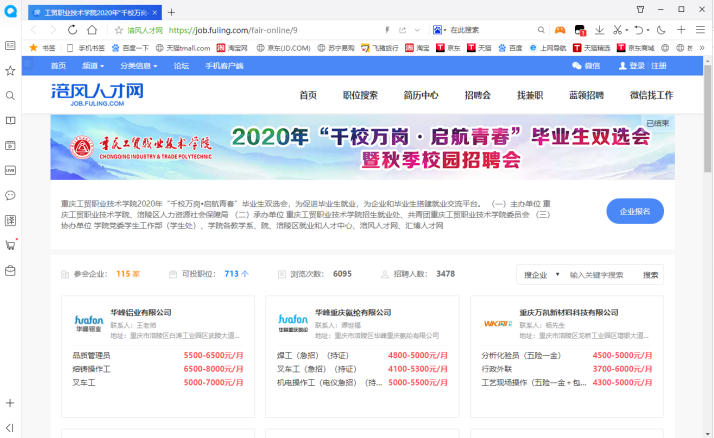
Task: Open the mail box icon in sidebar
Action: pyautogui.click(x=10, y=270)
